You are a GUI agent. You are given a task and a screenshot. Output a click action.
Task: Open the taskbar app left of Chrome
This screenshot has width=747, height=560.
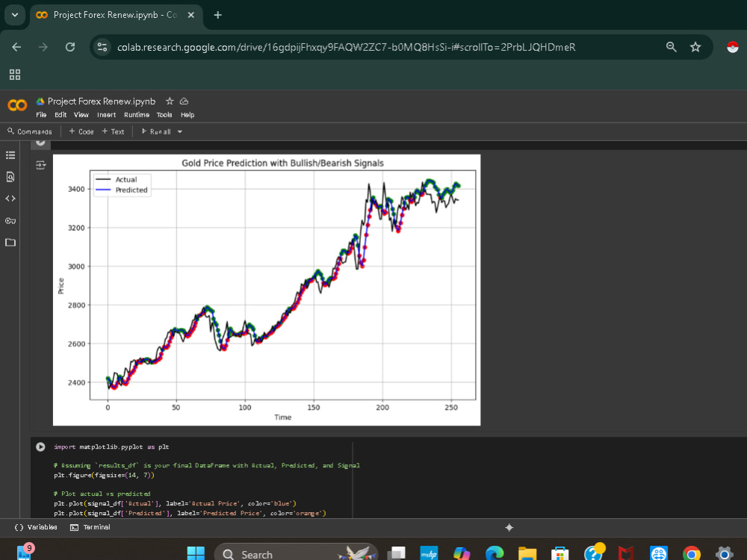[x=658, y=553]
